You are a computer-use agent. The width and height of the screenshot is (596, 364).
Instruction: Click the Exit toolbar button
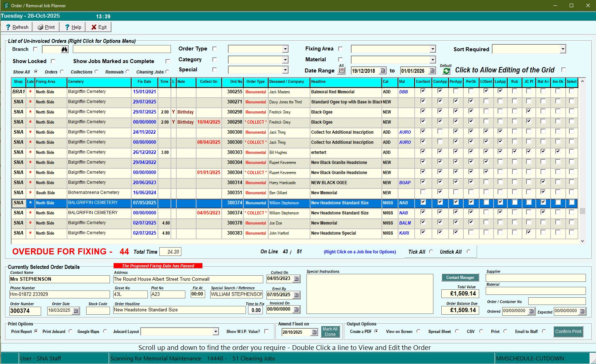tap(99, 27)
